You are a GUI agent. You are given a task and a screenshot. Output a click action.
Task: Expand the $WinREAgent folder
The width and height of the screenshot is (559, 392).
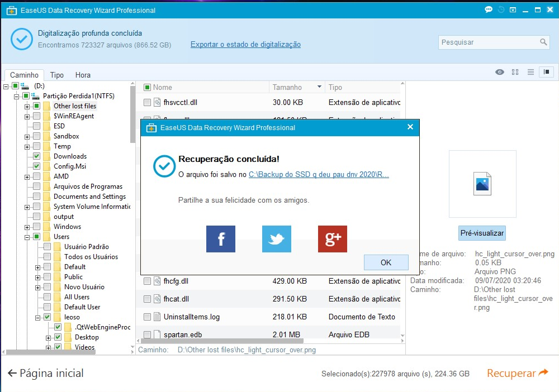(27, 116)
